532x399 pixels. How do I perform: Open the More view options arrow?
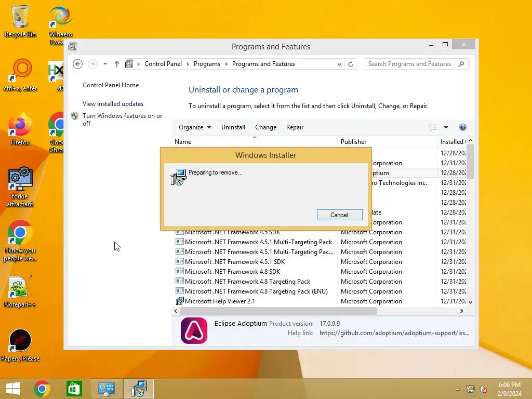446,127
